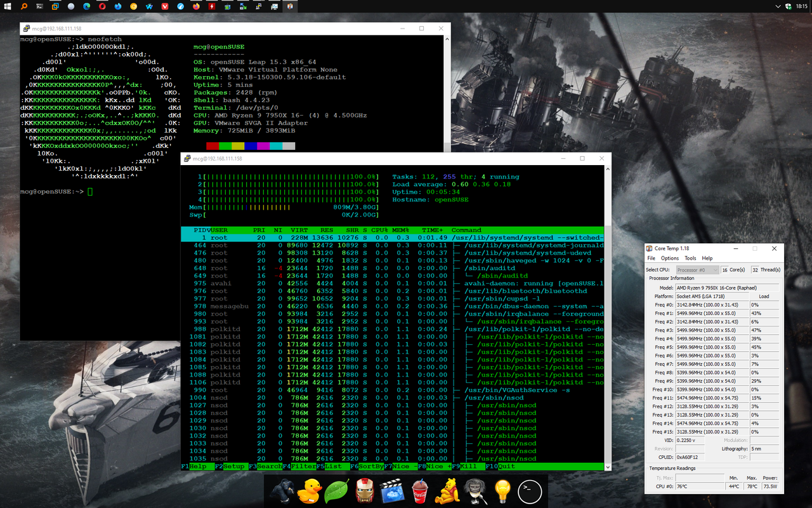Launch the terminal icon at the dock's right end
Screen dimensions: 812x508
[x=530, y=491]
